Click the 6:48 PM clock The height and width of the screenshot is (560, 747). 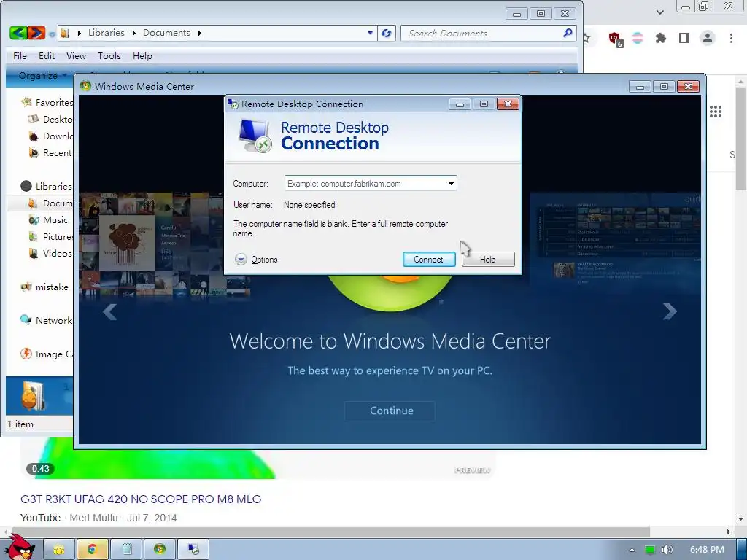pos(707,550)
